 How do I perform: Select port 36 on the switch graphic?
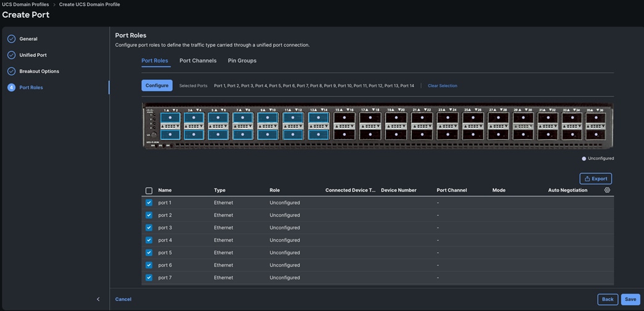pyautogui.click(x=596, y=135)
